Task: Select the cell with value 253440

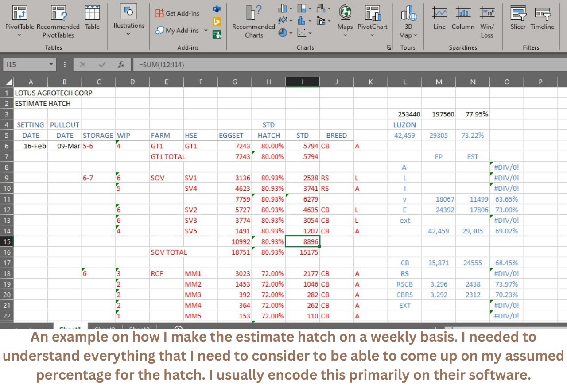Action: click(404, 114)
